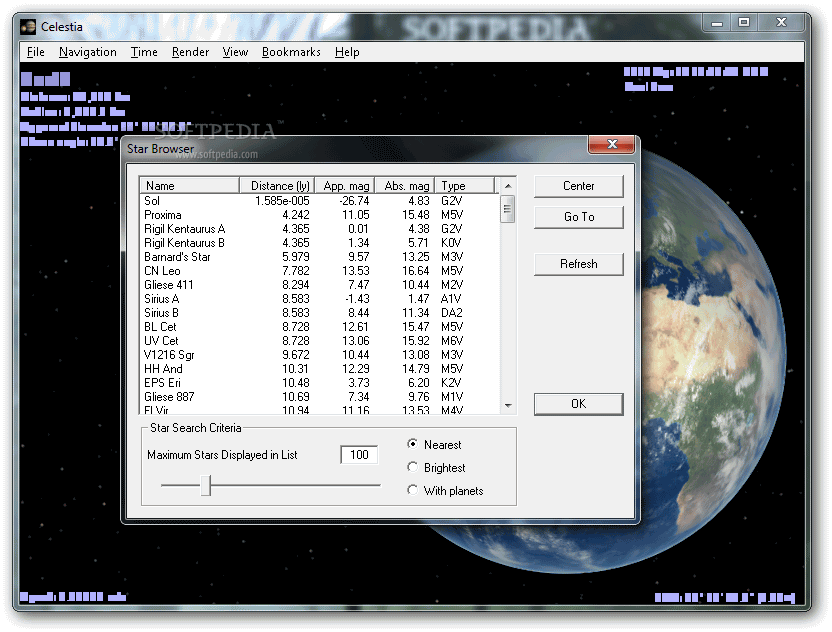This screenshot has width=832, height=632.
Task: Open the Help menu
Action: 347,52
